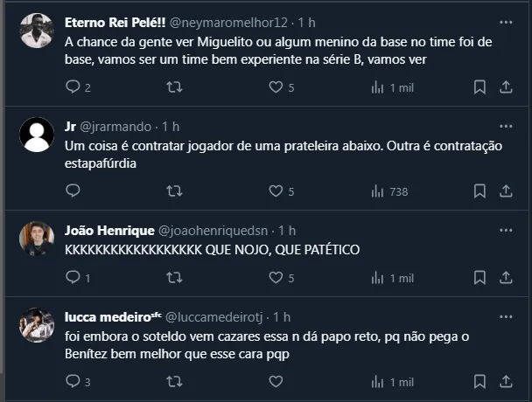The height and width of the screenshot is (402, 532).
Task: View analytics on Jr's tweet
Action: (378, 191)
